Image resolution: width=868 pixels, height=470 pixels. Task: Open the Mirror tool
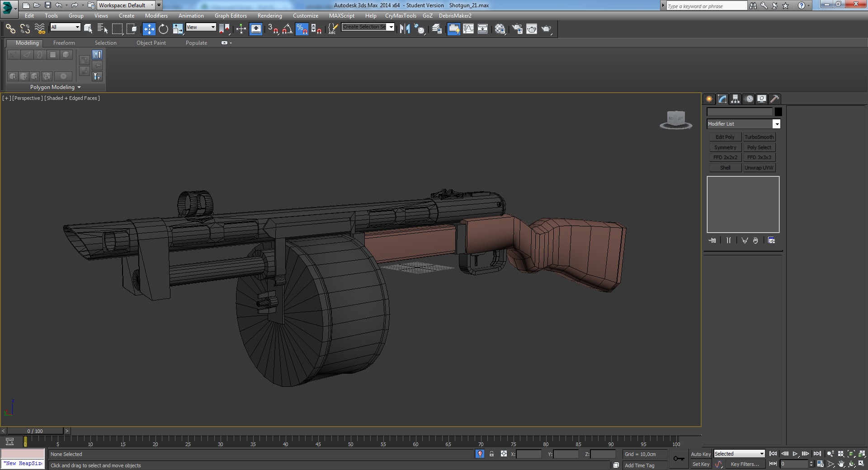tap(405, 29)
